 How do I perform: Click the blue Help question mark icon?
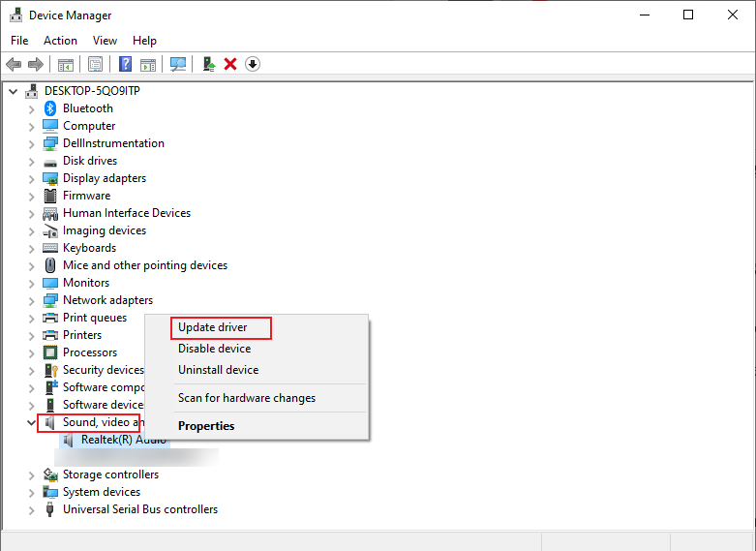[126, 64]
